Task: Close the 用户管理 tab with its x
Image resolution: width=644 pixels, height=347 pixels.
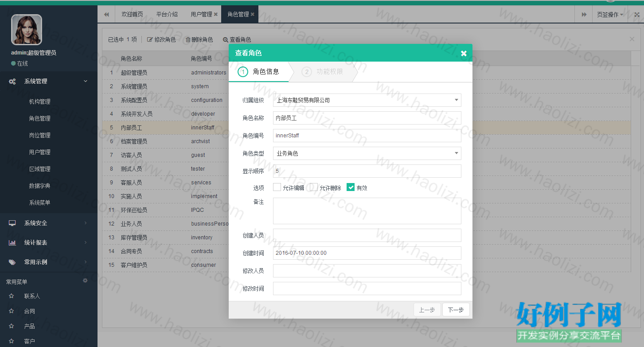Action: point(216,14)
